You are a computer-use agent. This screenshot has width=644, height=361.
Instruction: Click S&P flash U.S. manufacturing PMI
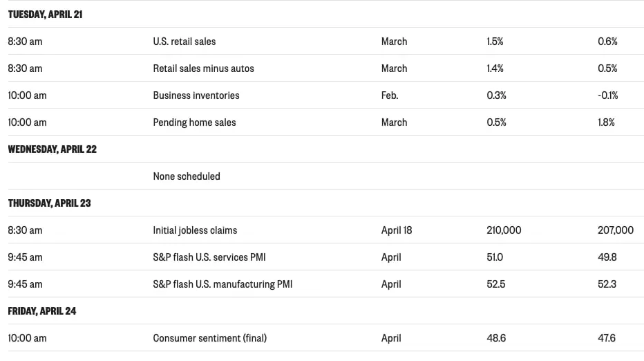[222, 284]
